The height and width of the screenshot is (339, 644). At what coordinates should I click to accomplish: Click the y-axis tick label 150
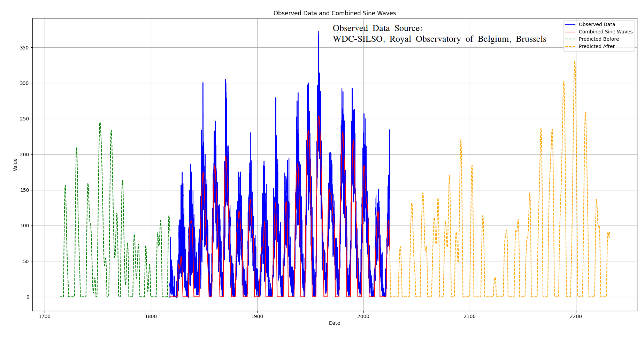25,190
